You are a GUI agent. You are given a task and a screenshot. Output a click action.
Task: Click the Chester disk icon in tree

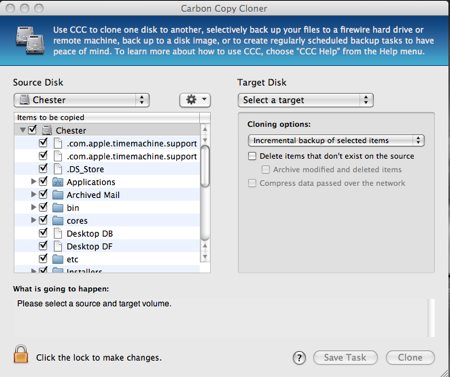click(47, 130)
